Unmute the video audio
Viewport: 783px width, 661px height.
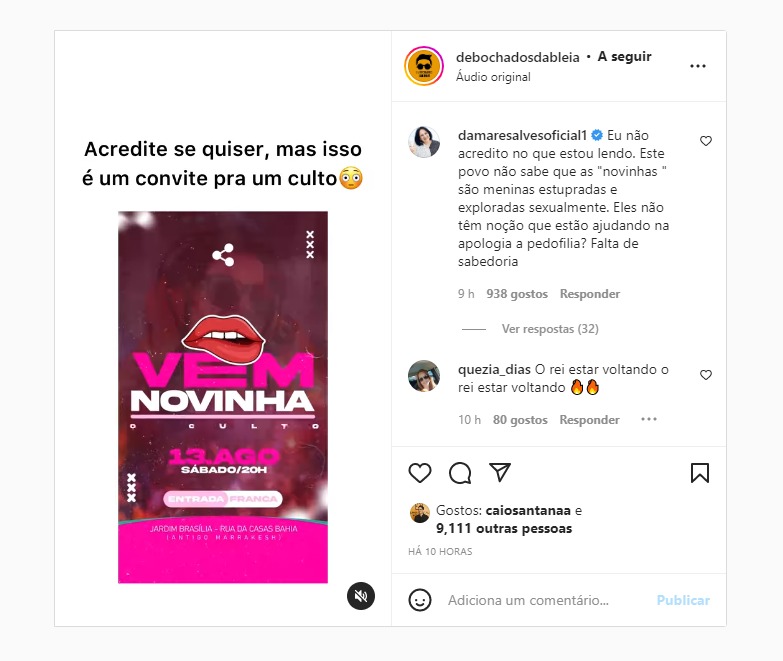click(x=361, y=596)
